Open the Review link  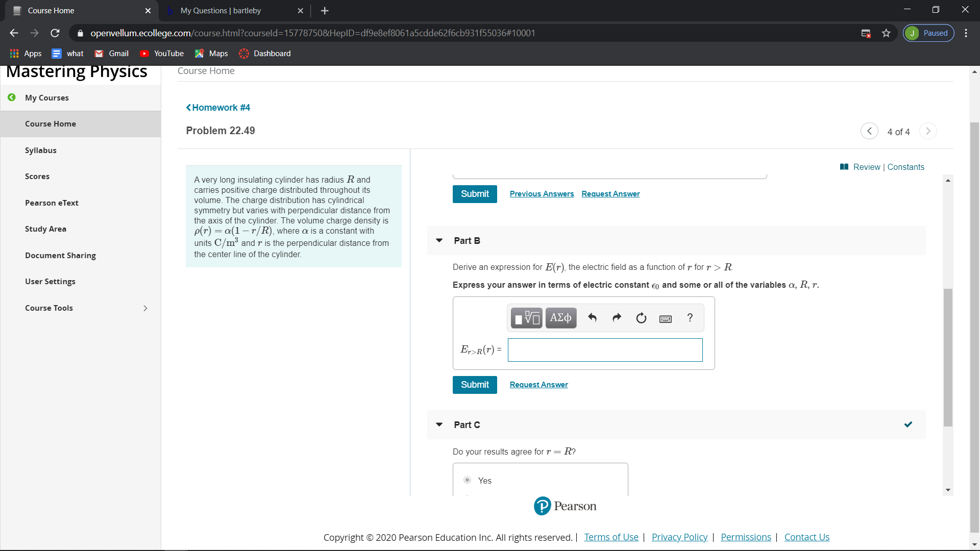(x=867, y=167)
